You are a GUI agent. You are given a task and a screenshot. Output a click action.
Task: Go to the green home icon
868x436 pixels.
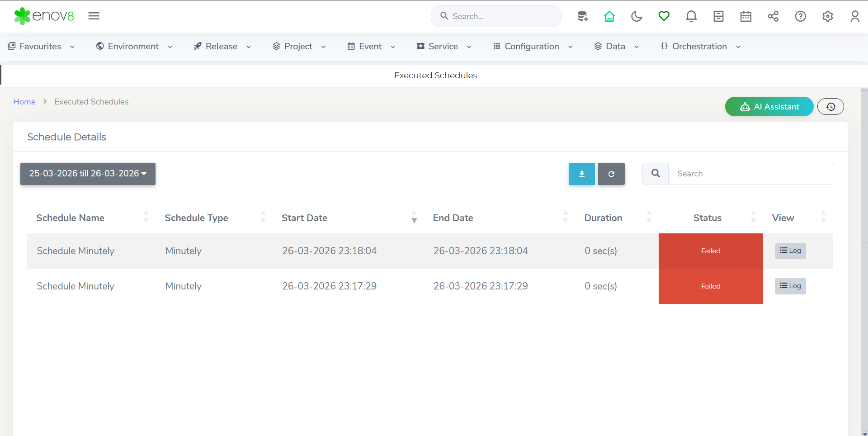[x=609, y=16]
